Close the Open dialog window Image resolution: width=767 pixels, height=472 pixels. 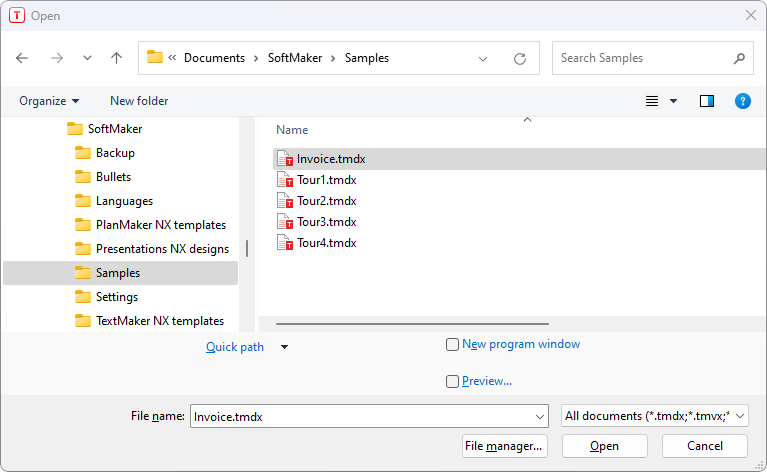pos(751,15)
